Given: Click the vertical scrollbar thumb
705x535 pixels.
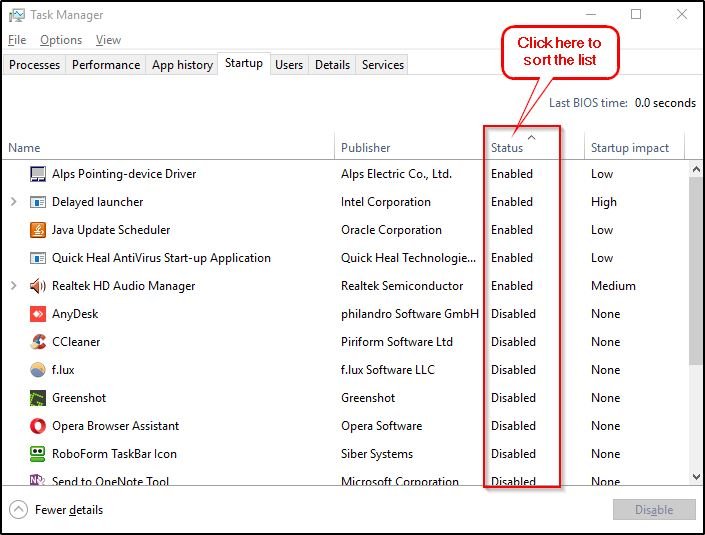Looking at the screenshot, I should click(696, 271).
